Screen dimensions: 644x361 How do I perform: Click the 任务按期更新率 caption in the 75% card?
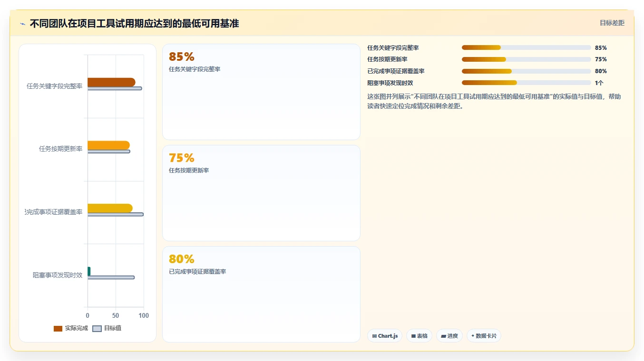[189, 171]
